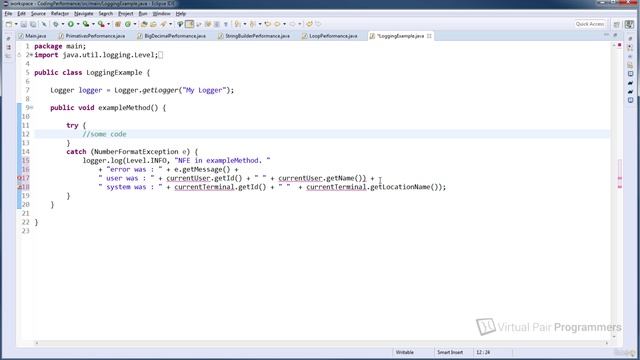Click the New Java Class icon
Screen dimensions: 640x360
point(128,24)
